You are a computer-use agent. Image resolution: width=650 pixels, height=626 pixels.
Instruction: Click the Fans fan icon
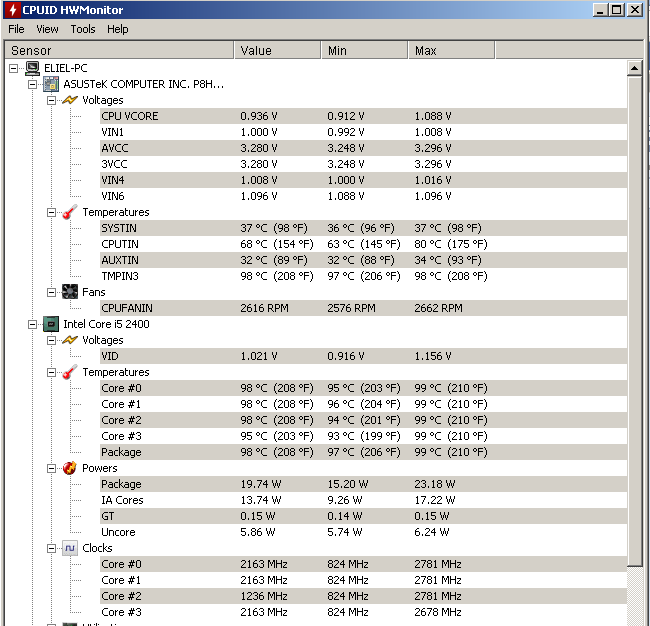pos(70,292)
